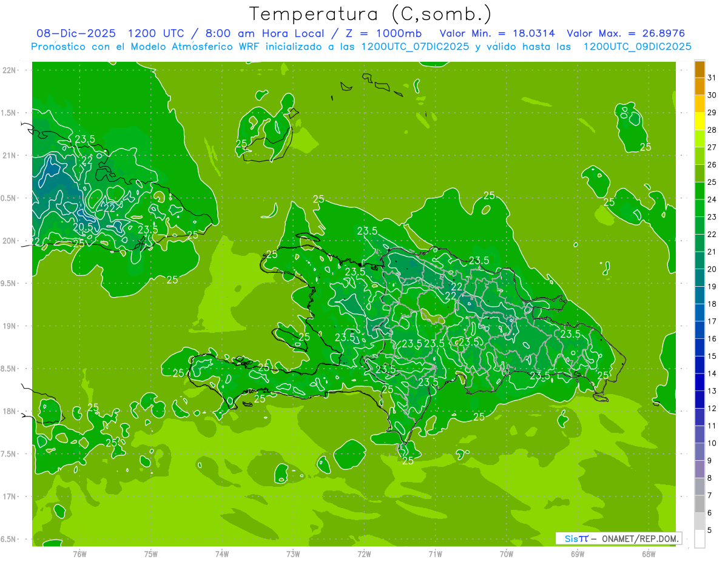The width and height of the screenshot is (728, 562).
Task: Click the color scale label "5"
Action: pyautogui.click(x=709, y=530)
